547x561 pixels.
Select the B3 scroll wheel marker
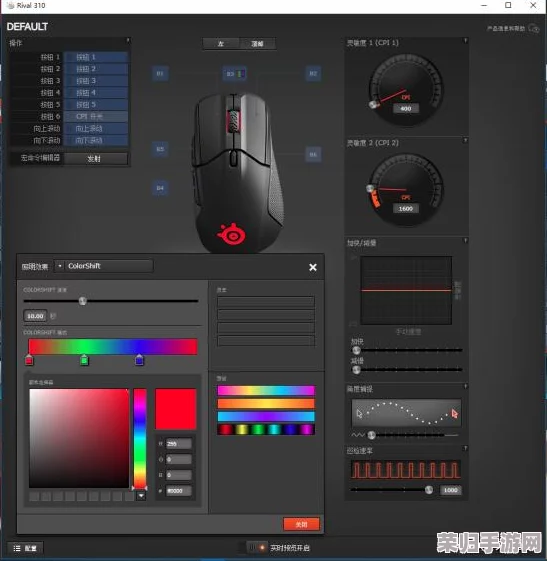pos(234,74)
